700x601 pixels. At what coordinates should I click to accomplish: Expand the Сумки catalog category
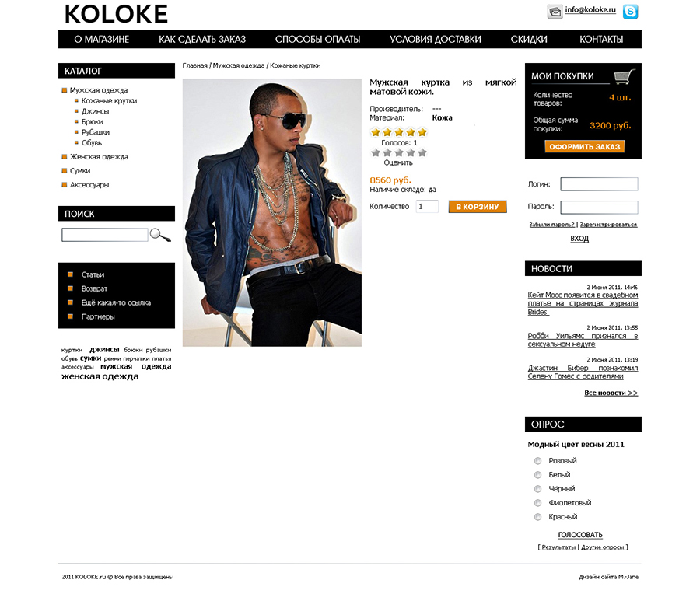tap(80, 171)
